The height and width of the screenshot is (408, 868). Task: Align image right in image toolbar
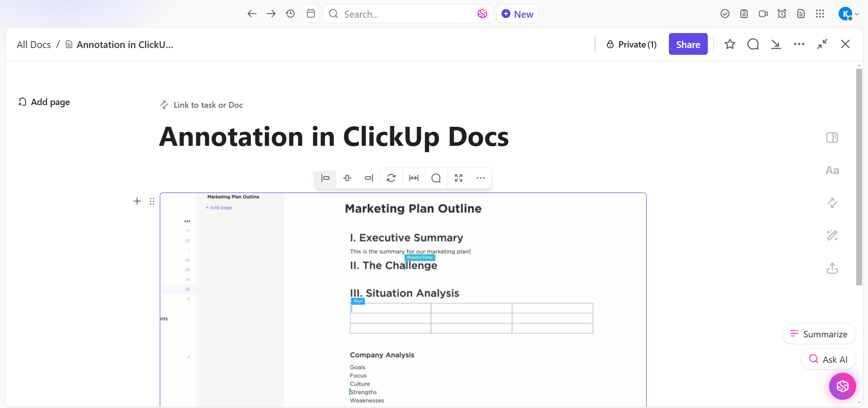pyautogui.click(x=369, y=178)
